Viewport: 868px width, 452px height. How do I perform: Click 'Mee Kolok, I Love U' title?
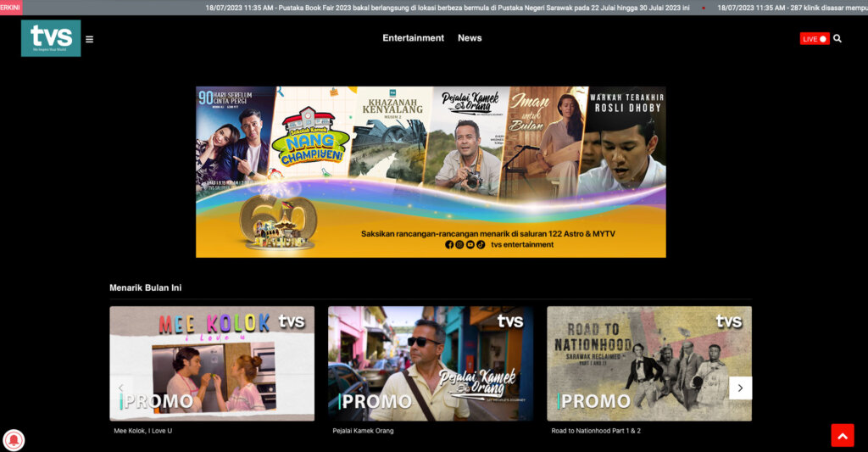(x=142, y=431)
